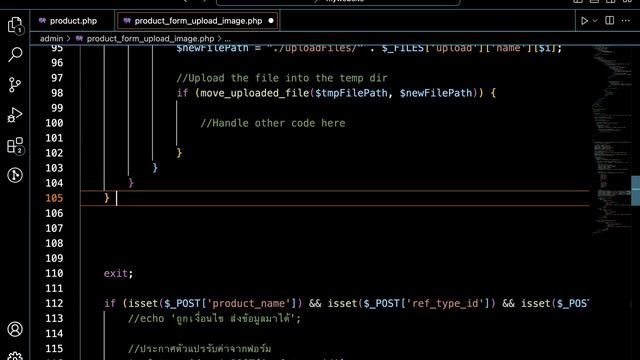Click the comment 'Upload the file into the temp dir'
The height and width of the screenshot is (360, 640).
click(x=282, y=78)
